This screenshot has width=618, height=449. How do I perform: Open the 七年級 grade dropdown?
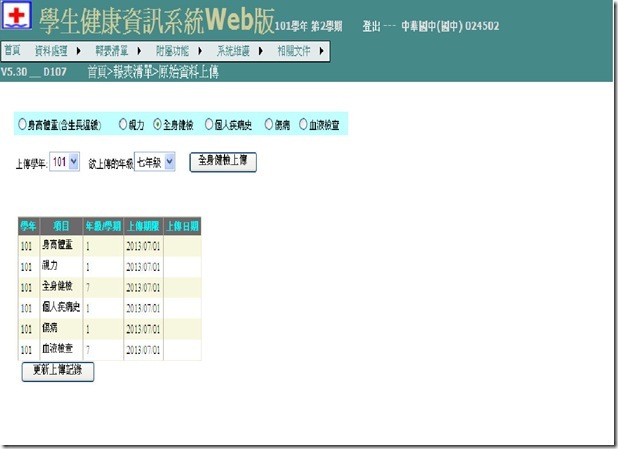pyautogui.click(x=155, y=162)
